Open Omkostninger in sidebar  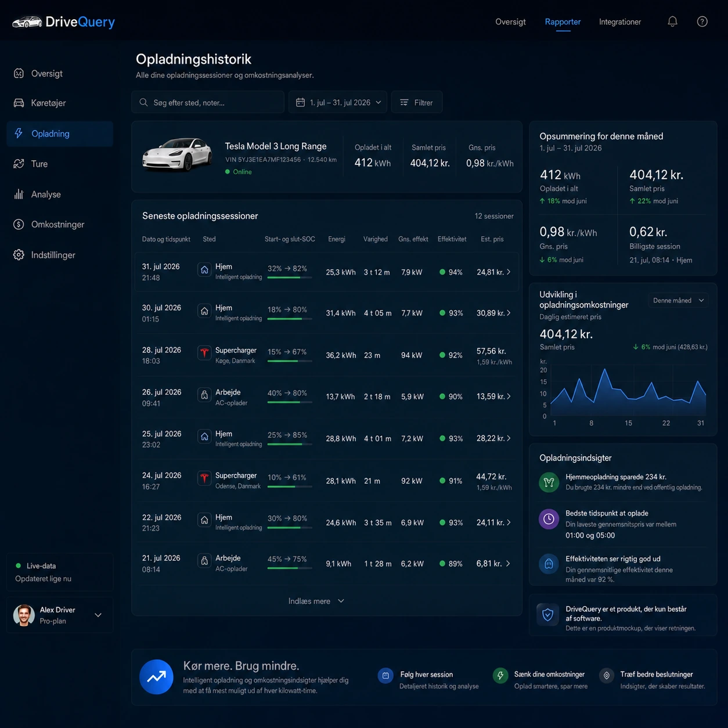tap(60, 224)
